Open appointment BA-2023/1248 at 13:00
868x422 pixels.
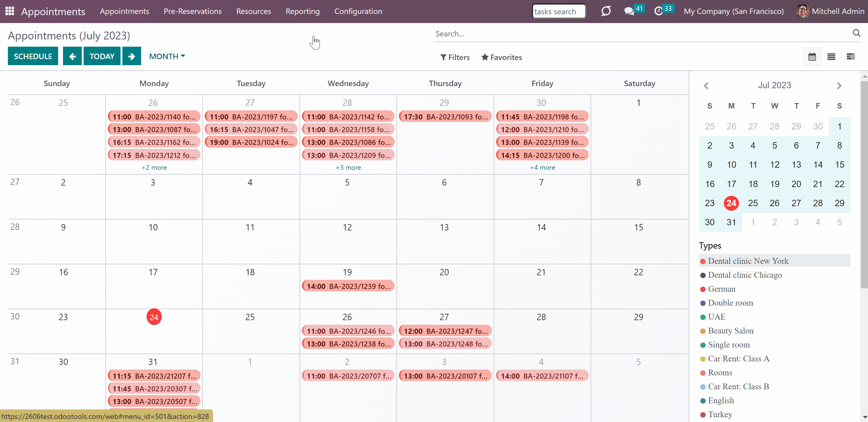[x=445, y=344]
